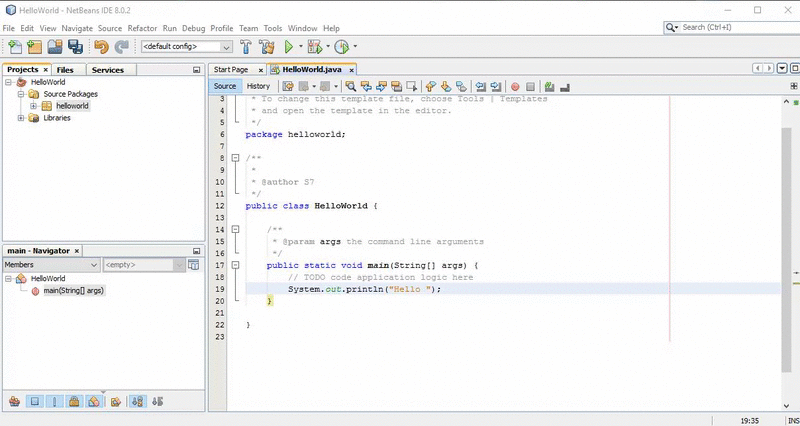This screenshot has width=800, height=426.
Task: Expand the Libraries tree node
Action: (x=21, y=118)
